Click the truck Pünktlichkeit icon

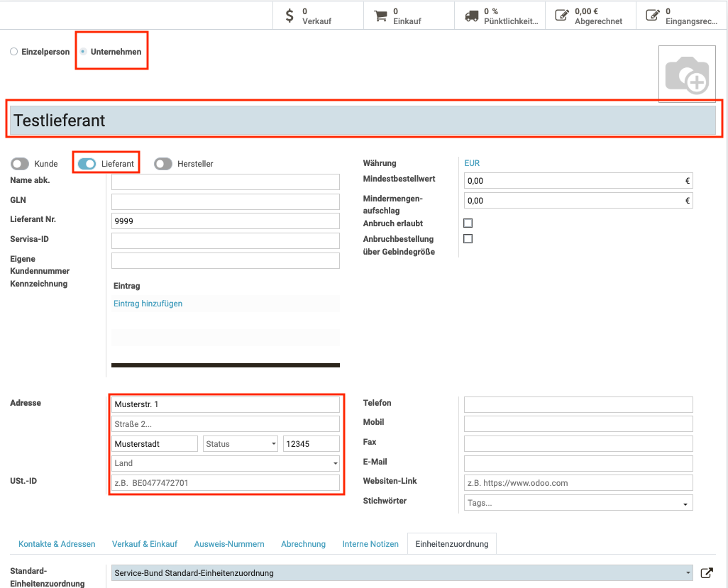pyautogui.click(x=471, y=16)
